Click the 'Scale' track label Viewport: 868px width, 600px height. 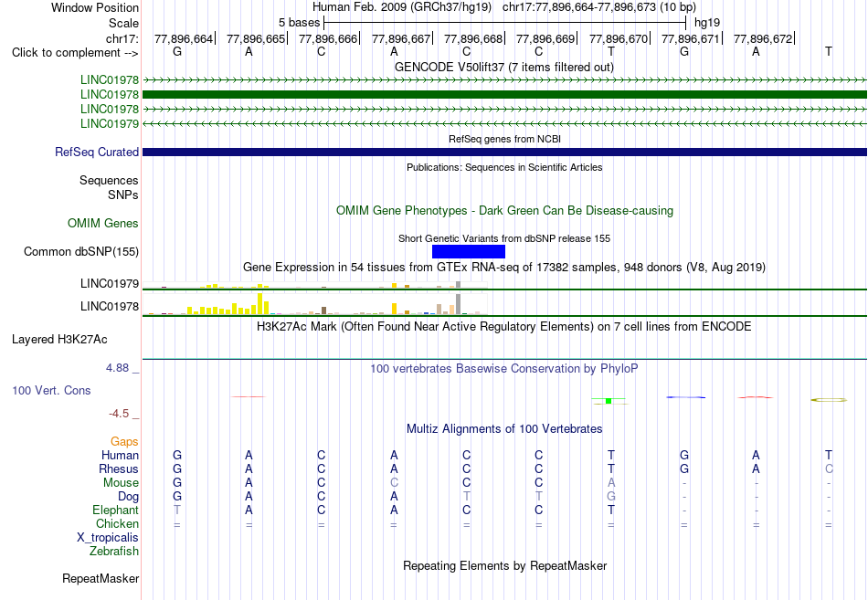123,23
